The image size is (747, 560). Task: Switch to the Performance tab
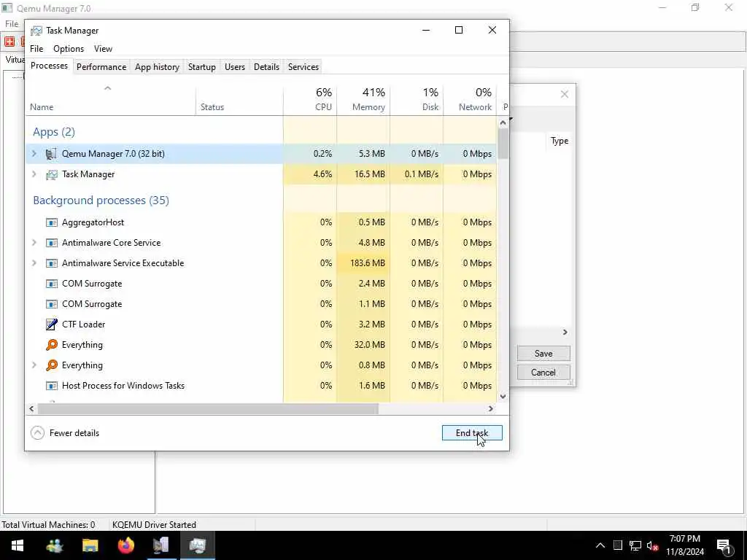point(101,66)
